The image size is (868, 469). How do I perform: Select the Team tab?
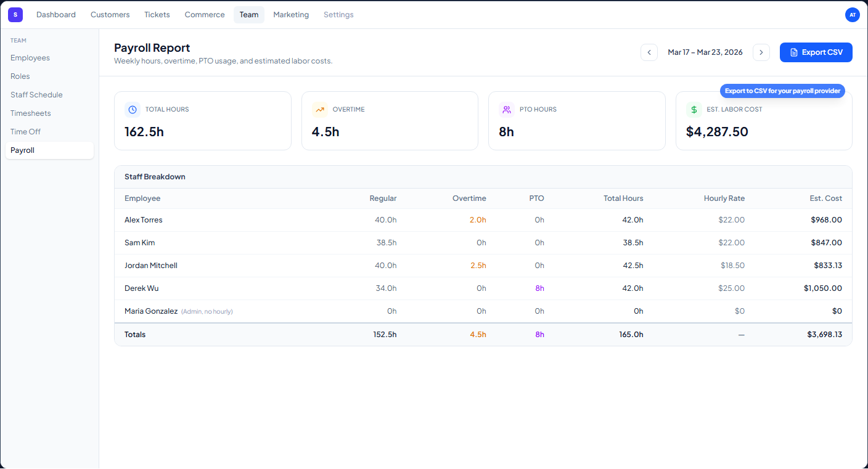click(x=249, y=15)
